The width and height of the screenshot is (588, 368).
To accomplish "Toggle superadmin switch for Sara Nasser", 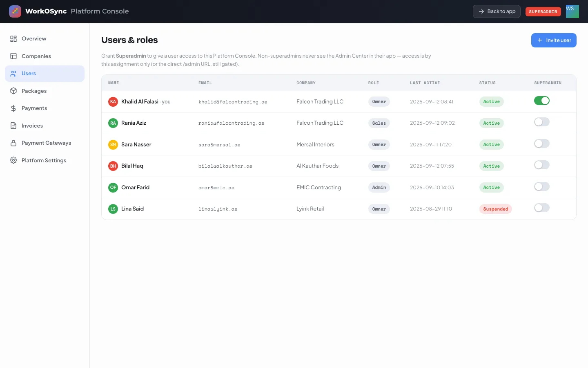I will 542,144.
